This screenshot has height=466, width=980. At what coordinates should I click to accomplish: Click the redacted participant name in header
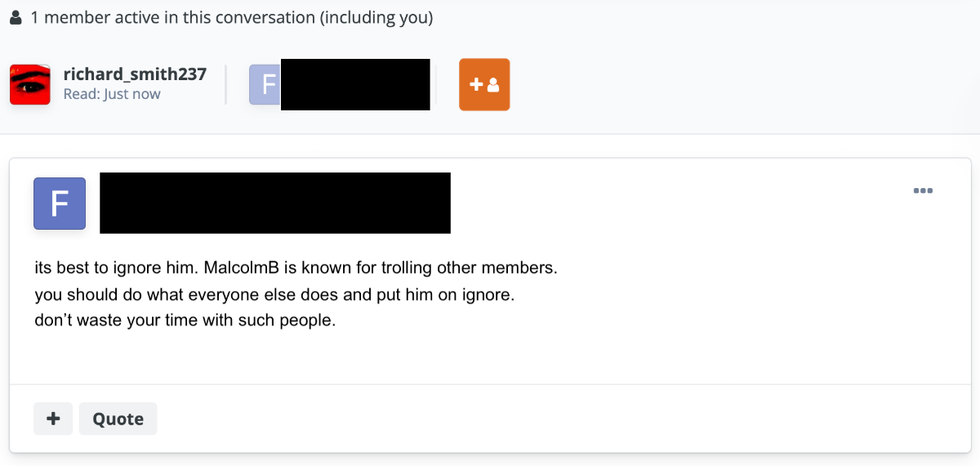[x=355, y=84]
